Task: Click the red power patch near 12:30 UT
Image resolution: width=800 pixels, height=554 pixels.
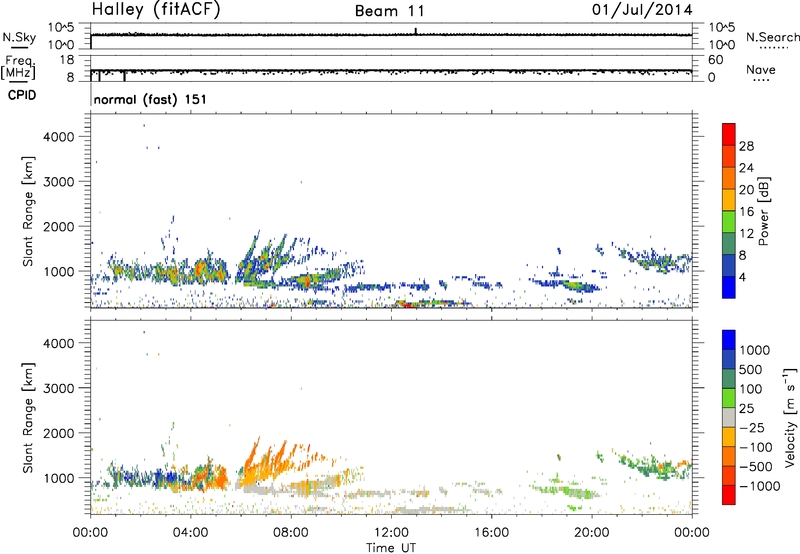Action: 408,305
